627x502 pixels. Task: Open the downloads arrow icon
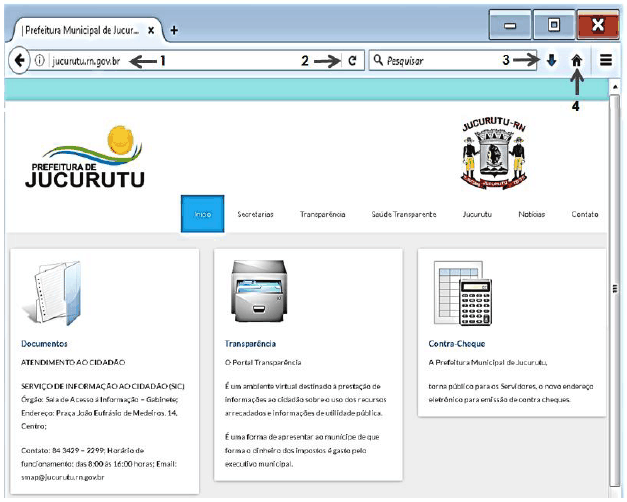click(x=552, y=60)
